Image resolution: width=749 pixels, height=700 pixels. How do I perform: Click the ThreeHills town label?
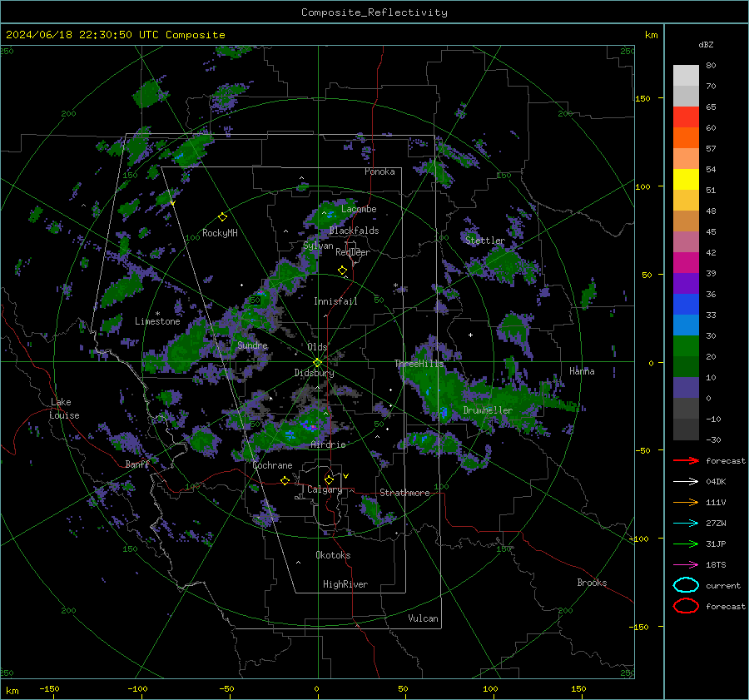click(x=419, y=364)
